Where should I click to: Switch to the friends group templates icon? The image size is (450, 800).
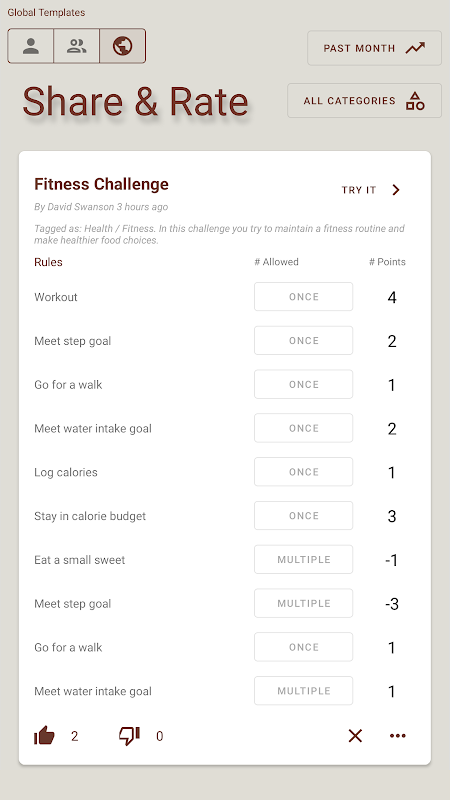[x=77, y=46]
